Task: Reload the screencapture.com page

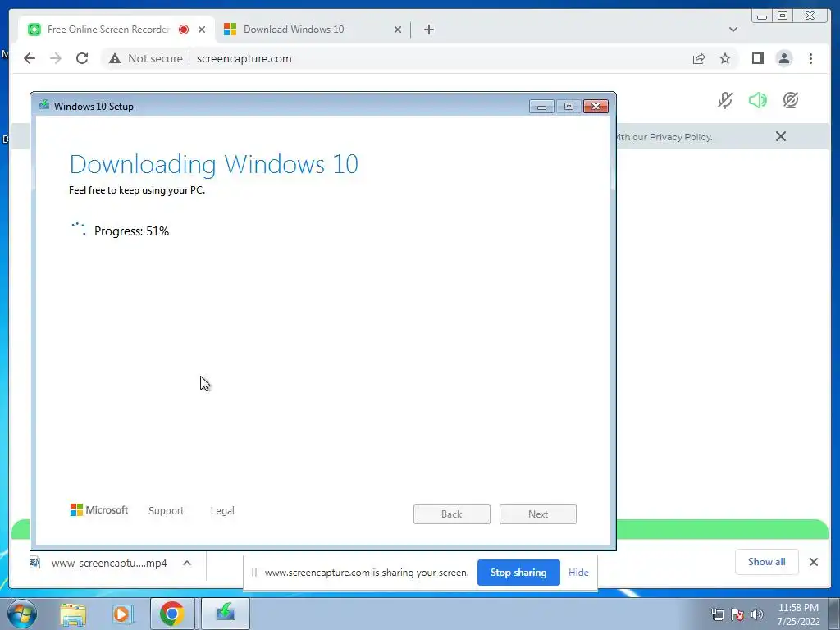Action: tap(82, 58)
